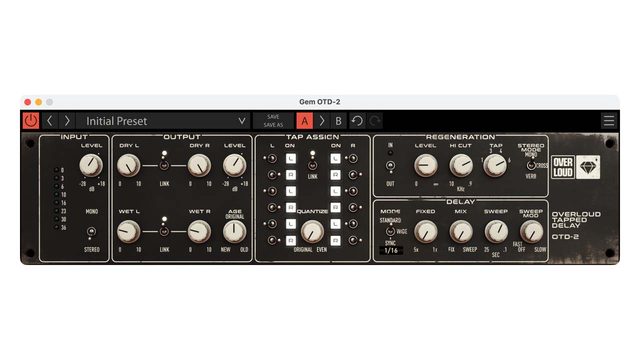Click the "OVERLOUD TAPPED DELAY" label

[x=576, y=220]
